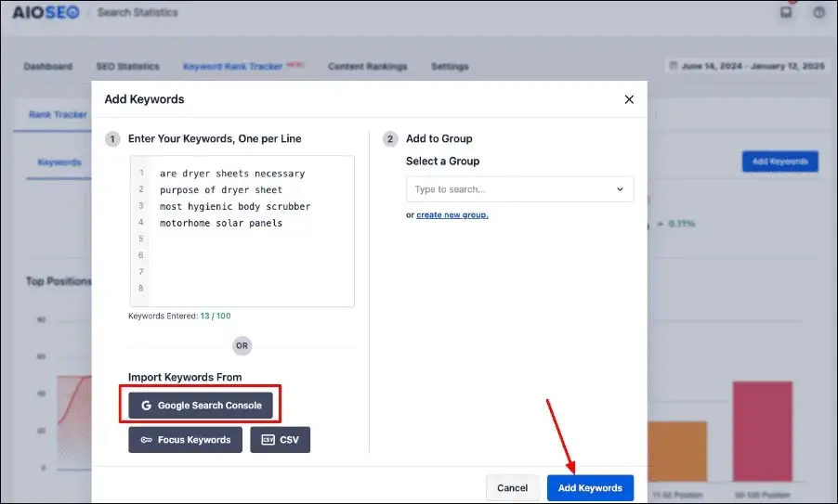Click the calendar icon beside date range
Image resolution: width=838 pixels, height=504 pixels.
(674, 66)
